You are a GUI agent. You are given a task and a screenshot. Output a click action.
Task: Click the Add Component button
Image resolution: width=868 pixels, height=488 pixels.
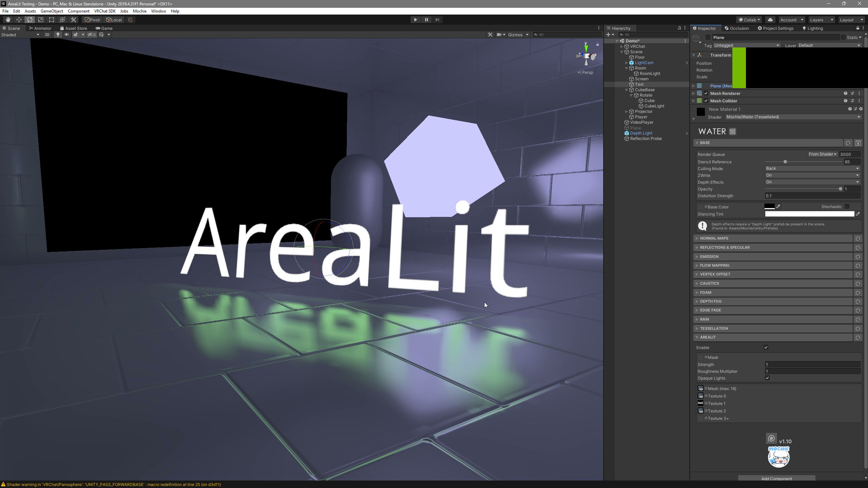(x=776, y=479)
